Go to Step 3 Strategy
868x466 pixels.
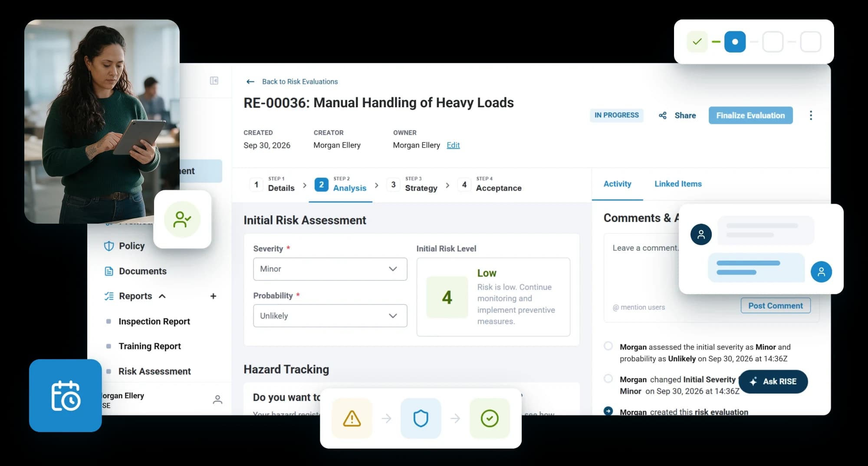click(x=412, y=185)
